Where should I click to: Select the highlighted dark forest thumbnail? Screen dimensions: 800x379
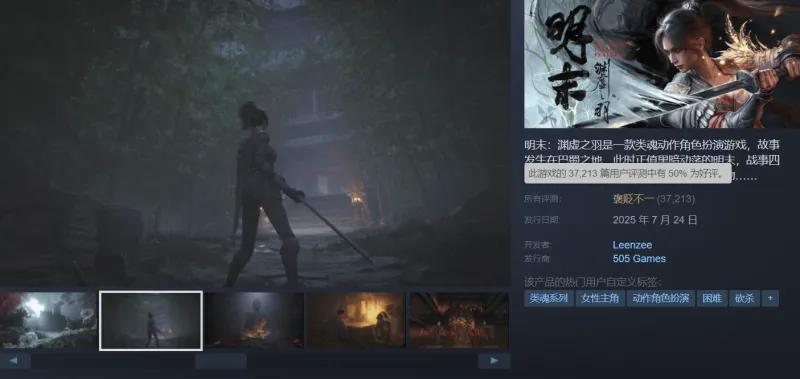click(x=151, y=320)
